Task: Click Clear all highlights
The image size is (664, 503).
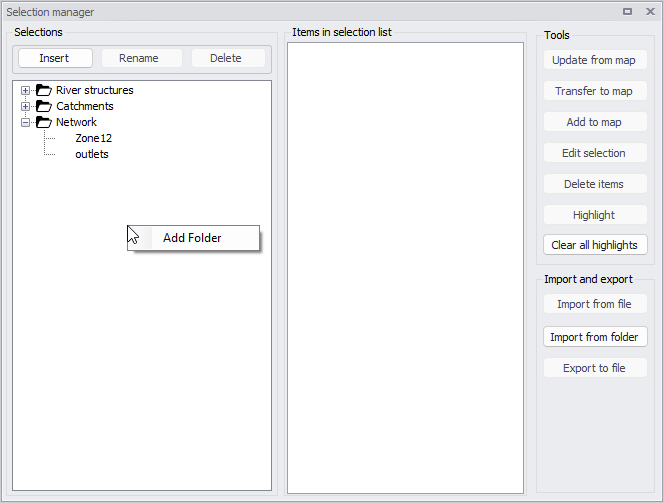Action: click(595, 245)
